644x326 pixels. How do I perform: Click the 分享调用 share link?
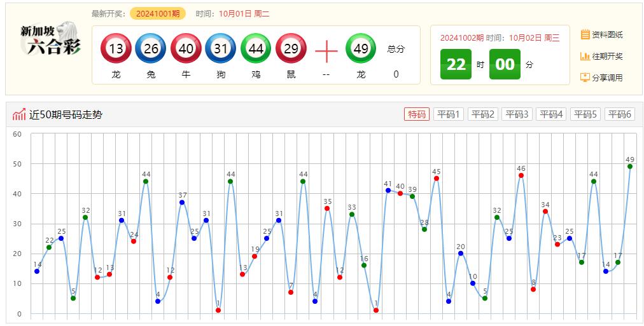[601, 78]
